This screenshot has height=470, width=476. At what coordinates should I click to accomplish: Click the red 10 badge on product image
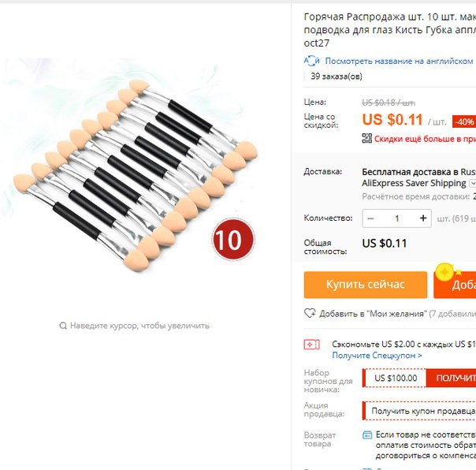[x=233, y=240]
